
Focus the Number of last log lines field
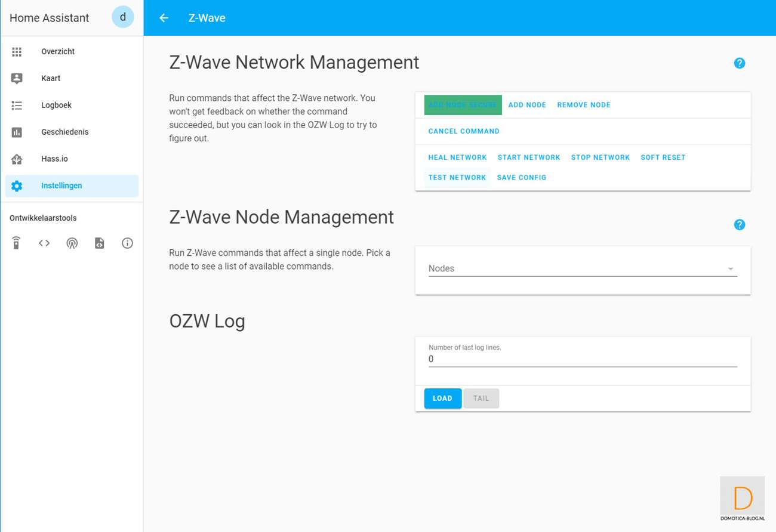(x=583, y=359)
